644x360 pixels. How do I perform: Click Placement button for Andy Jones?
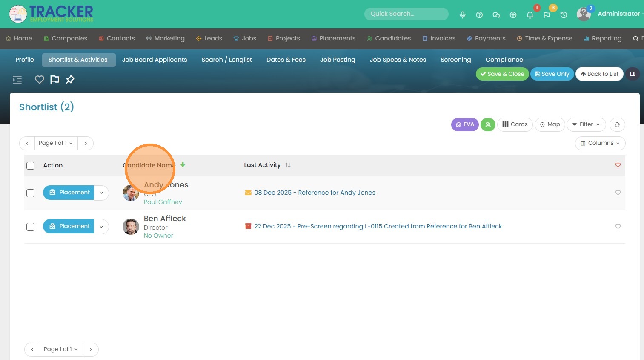click(69, 193)
